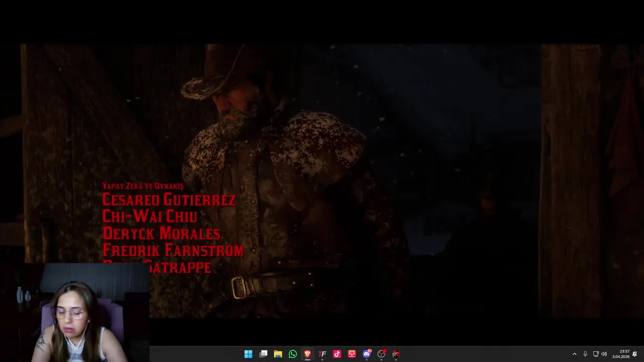Open File Explorer folder icon
Viewport: 644px width, 362px height.
tap(278, 354)
